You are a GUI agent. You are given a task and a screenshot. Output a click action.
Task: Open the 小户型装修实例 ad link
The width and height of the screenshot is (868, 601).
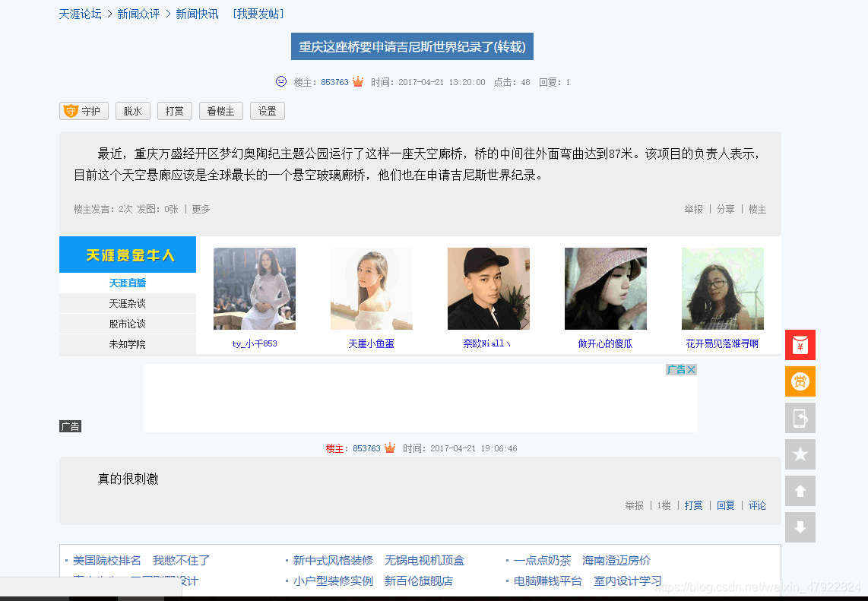[333, 581]
